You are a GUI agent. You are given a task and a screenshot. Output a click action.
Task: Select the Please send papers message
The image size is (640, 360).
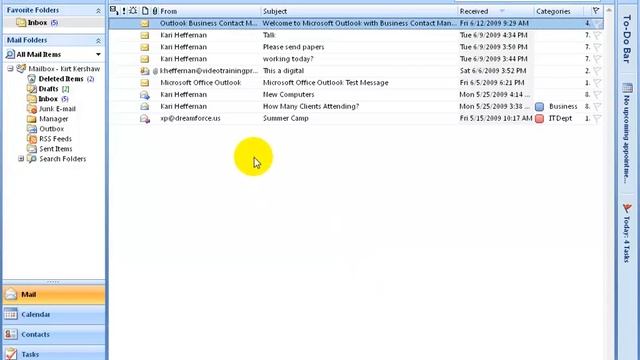click(x=356, y=47)
